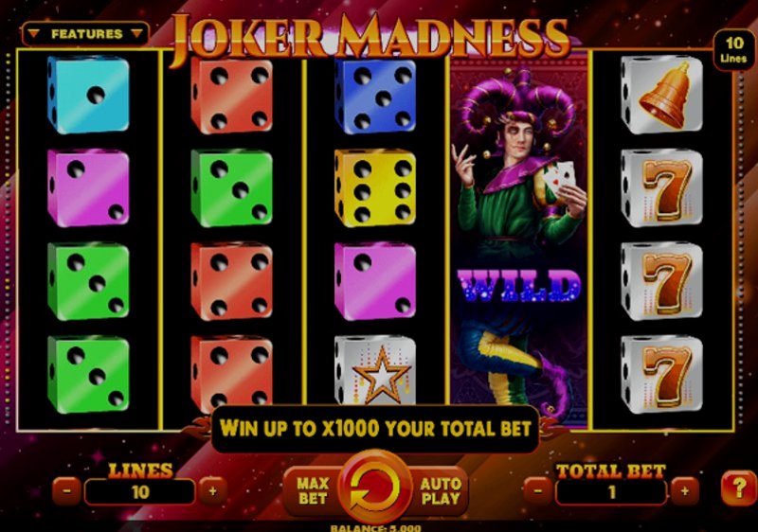Spin the reels with the red circular button

375,489
